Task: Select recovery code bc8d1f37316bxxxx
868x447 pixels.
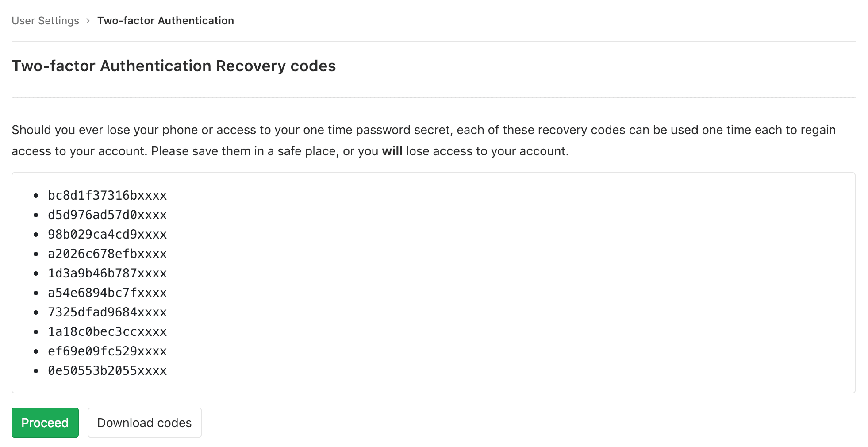Action: point(108,195)
